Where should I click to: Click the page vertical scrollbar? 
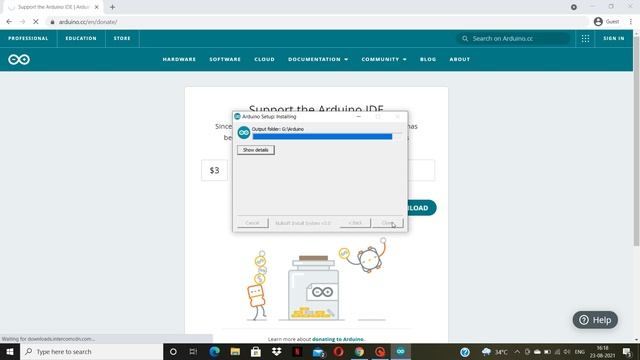point(636,140)
